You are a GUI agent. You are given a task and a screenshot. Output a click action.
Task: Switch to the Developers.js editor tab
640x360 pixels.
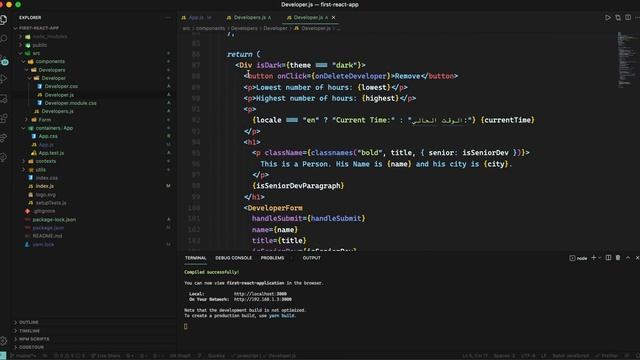[249, 18]
